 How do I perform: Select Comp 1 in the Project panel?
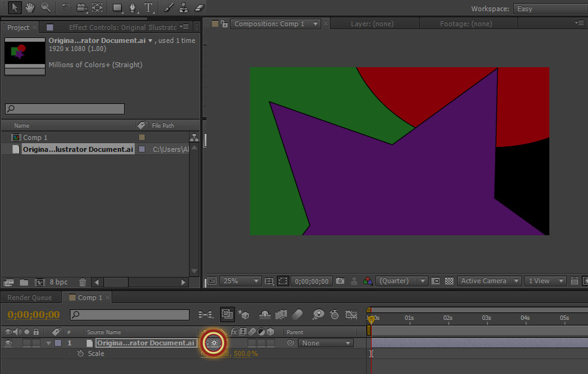(35, 138)
